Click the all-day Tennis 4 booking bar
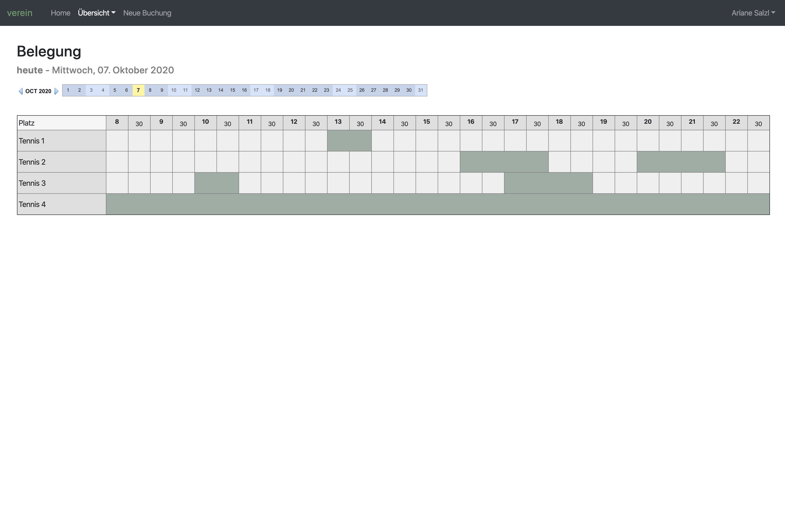Screen dimensions: 785x532 point(438,204)
